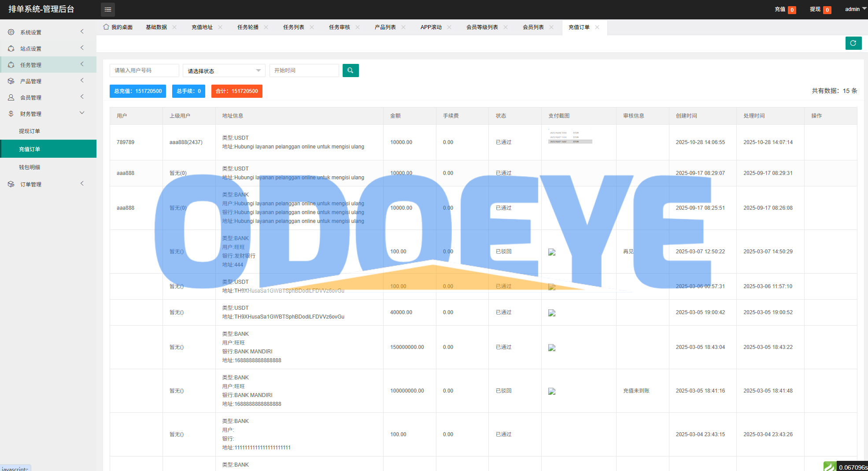The height and width of the screenshot is (471, 868).
Task: Switch to the 任务审核 tab
Action: click(339, 27)
